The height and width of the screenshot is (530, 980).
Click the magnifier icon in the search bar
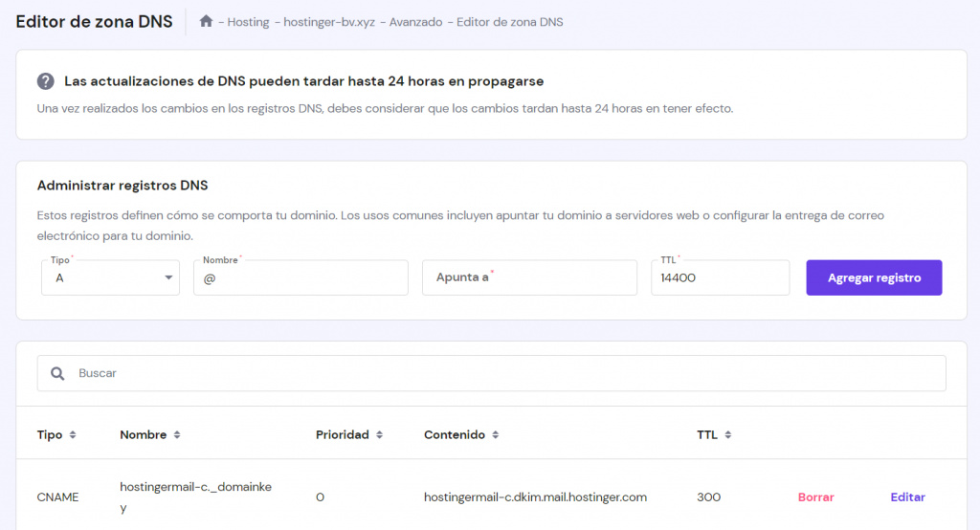(x=57, y=373)
